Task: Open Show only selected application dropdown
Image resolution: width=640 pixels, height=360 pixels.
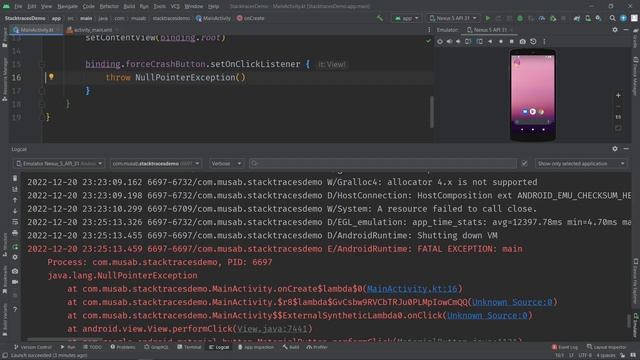Action: point(580,164)
